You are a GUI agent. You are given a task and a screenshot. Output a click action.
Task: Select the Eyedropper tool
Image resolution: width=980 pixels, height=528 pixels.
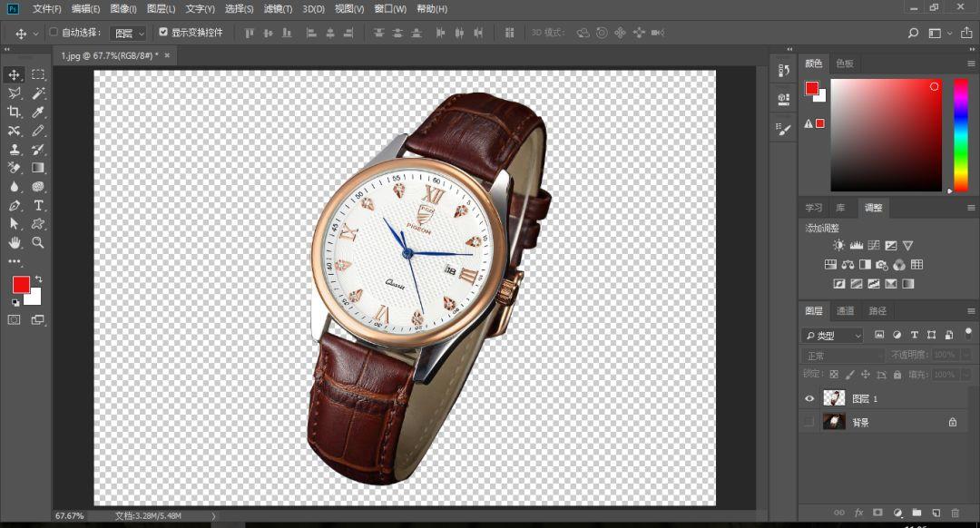[x=38, y=112]
